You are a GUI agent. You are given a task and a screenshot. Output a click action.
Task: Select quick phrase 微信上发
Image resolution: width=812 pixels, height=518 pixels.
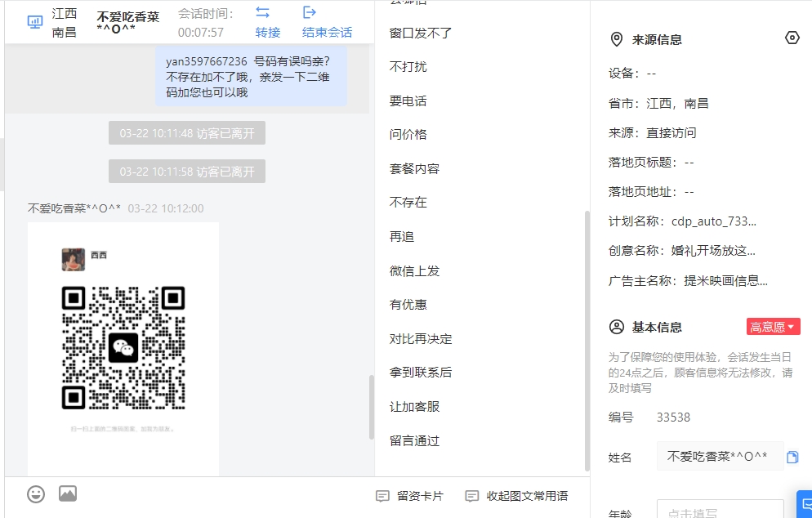(x=414, y=271)
